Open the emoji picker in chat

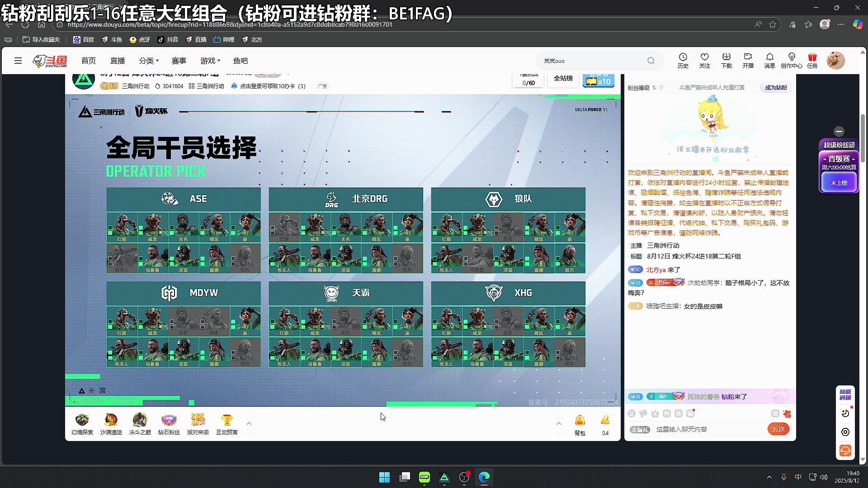tap(632, 413)
